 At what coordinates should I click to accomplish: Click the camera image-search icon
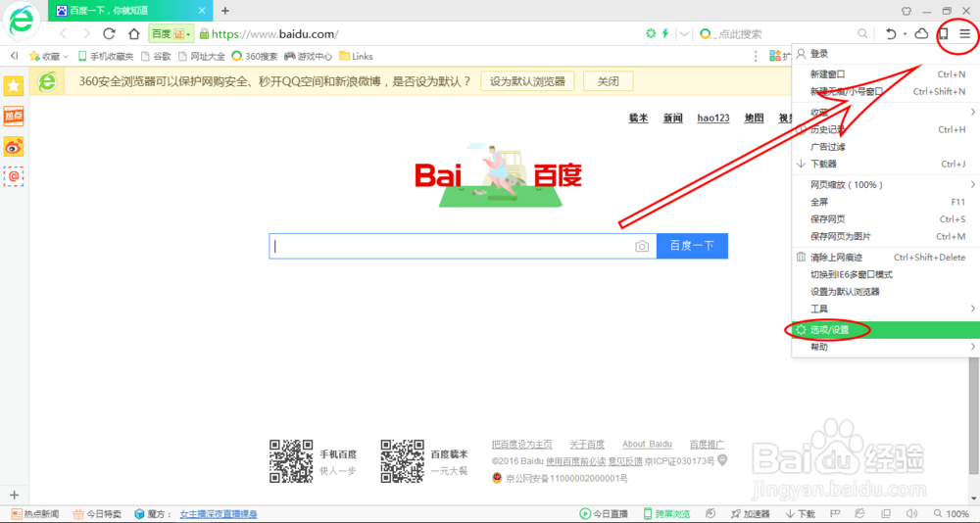coord(642,246)
